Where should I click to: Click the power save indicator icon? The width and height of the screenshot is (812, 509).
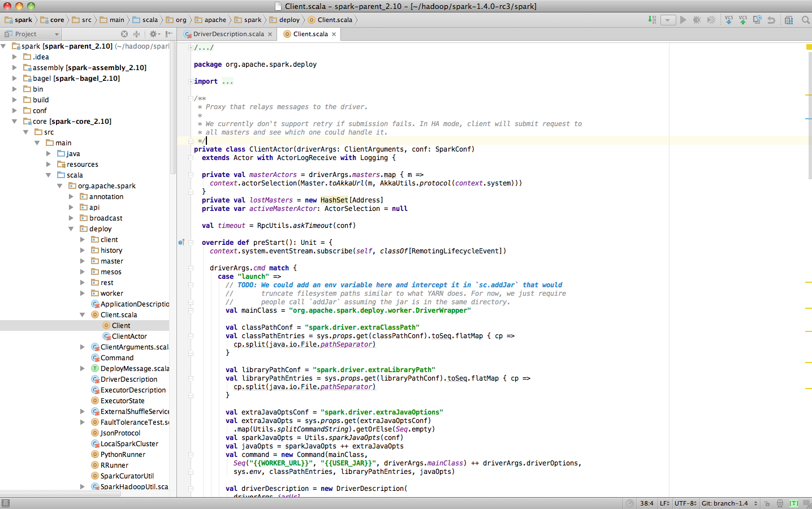(630, 503)
